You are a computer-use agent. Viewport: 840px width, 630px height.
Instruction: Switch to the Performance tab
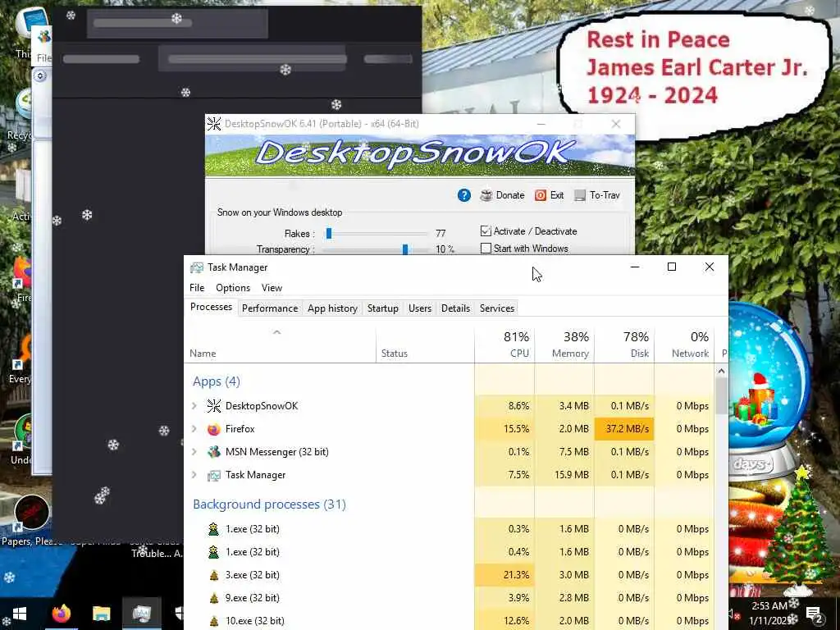269,308
